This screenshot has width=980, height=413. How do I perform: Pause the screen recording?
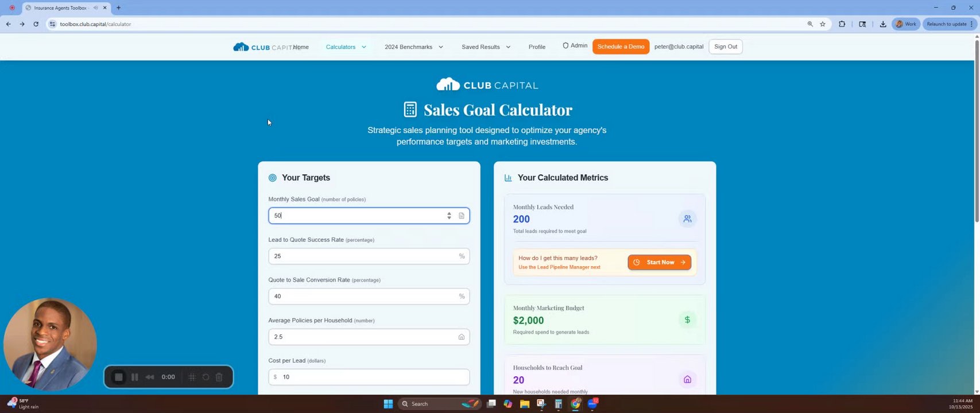pyautogui.click(x=134, y=377)
